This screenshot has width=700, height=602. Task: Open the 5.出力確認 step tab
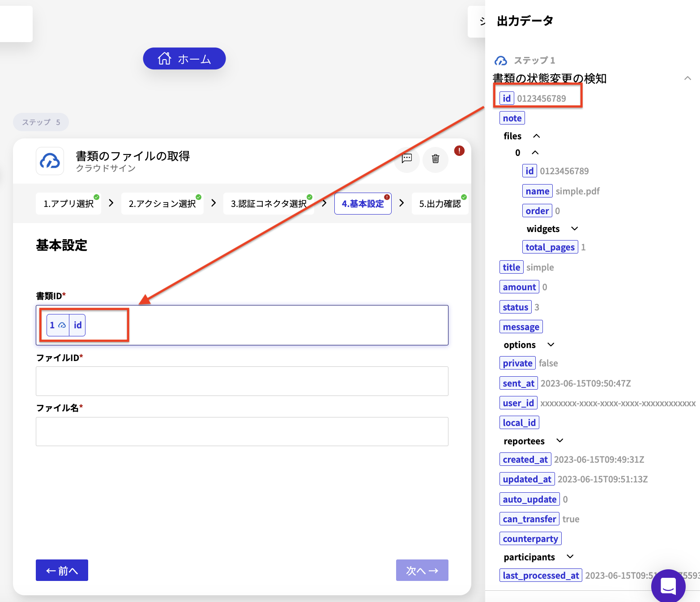coord(440,204)
